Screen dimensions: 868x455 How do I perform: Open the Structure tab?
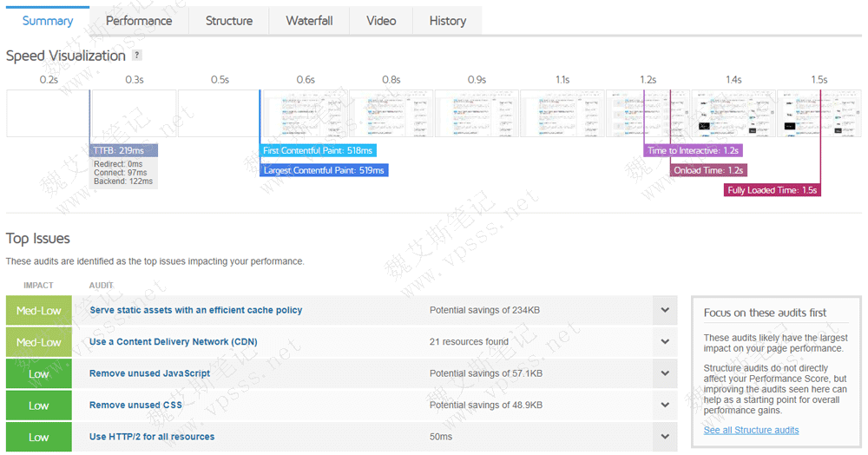click(229, 21)
